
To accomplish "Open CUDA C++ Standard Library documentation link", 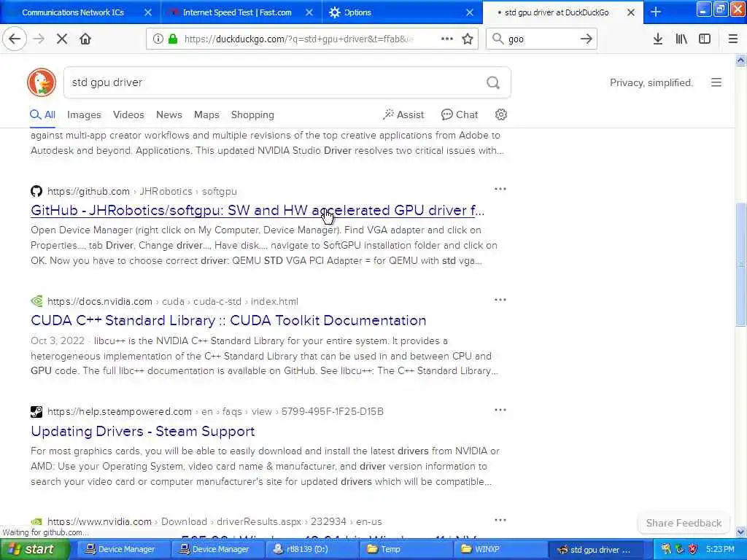I will [x=228, y=321].
